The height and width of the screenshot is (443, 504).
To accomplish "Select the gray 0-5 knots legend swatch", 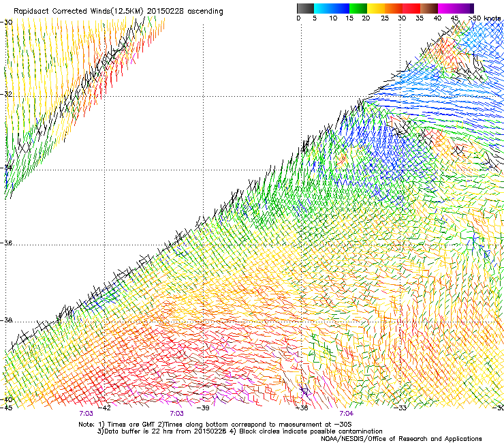I will [x=305, y=8].
